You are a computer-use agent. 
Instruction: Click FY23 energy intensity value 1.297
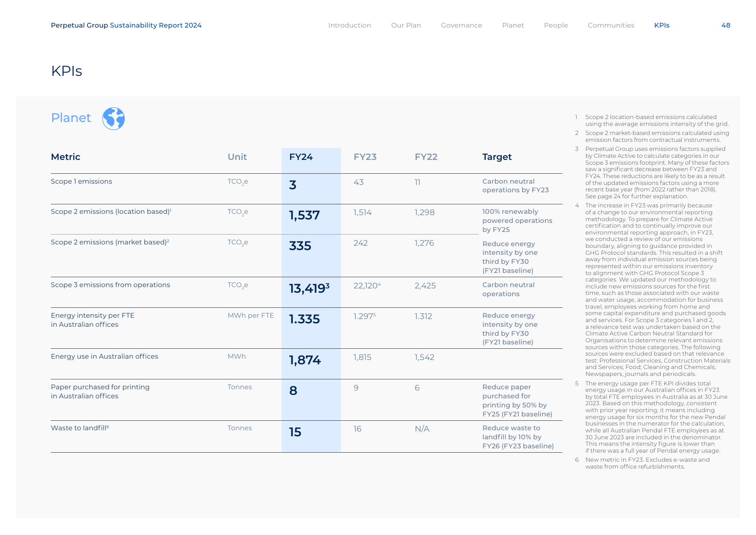365,316
